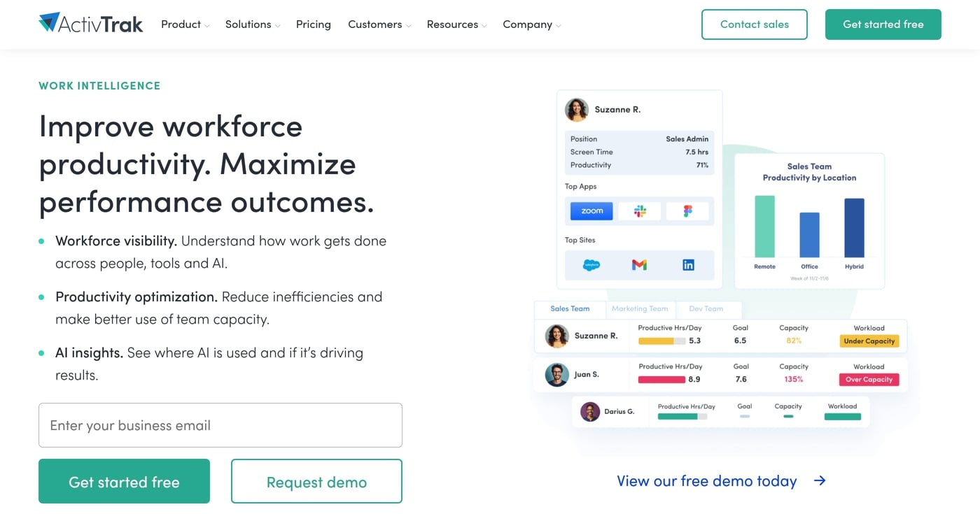Click the Over Capacity workload badge
The width and height of the screenshot is (980, 514).
(869, 380)
